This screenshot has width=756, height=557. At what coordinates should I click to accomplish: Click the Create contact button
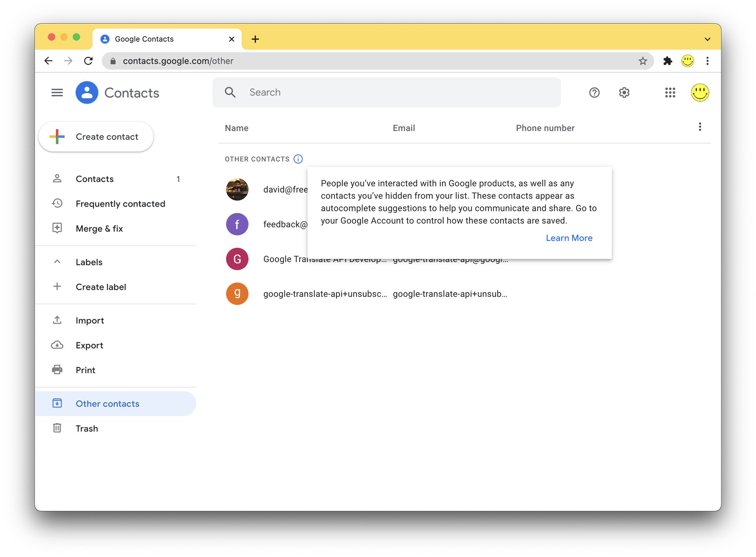click(96, 137)
